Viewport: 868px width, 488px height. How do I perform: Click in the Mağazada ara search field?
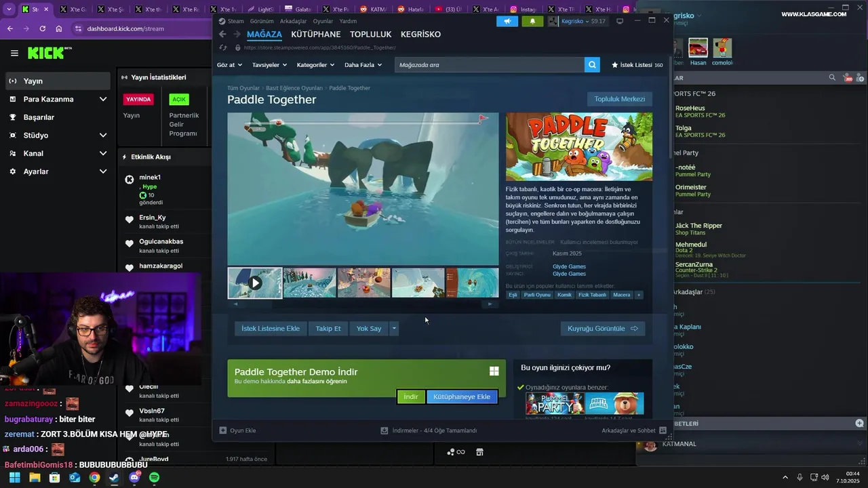[x=490, y=65]
